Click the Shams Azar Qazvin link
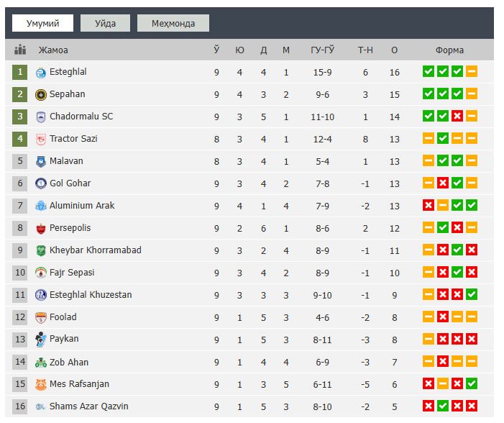Image resolution: width=504 pixels, height=423 pixels. click(x=89, y=406)
